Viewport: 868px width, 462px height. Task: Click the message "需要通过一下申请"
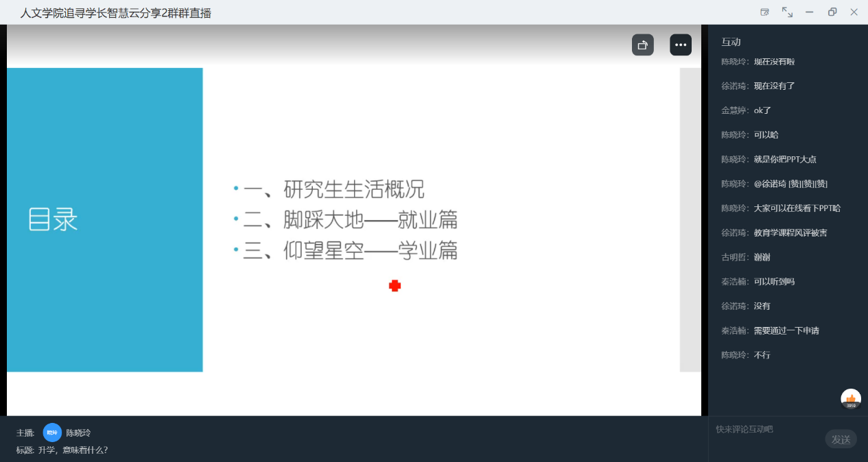click(x=786, y=331)
